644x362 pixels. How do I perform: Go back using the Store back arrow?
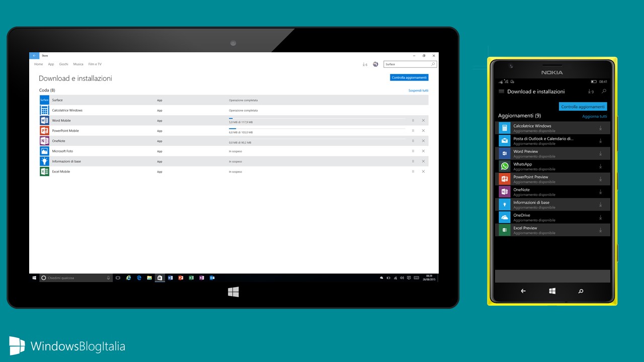click(34, 56)
